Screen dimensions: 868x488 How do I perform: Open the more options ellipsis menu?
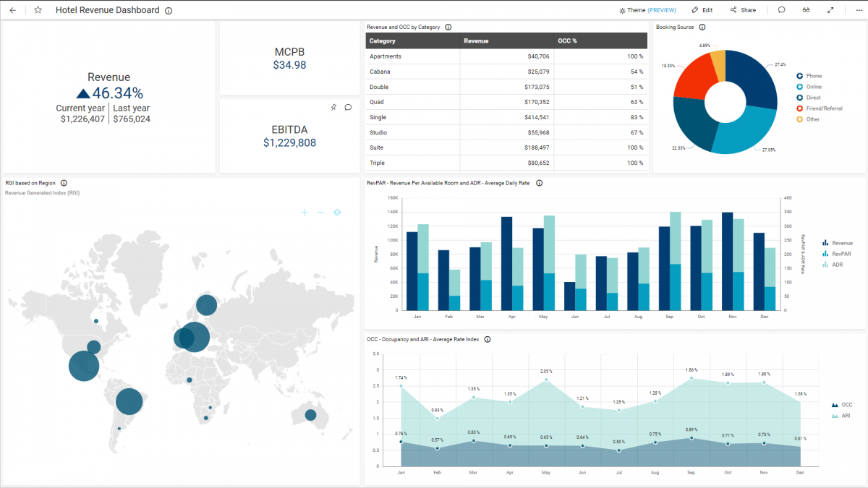858,10
